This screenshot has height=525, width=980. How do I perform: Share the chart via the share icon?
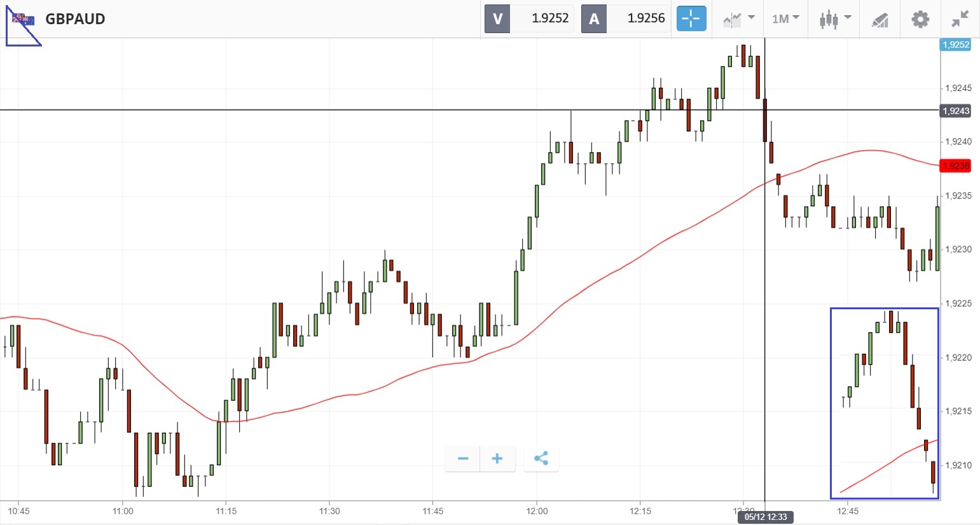click(541, 459)
